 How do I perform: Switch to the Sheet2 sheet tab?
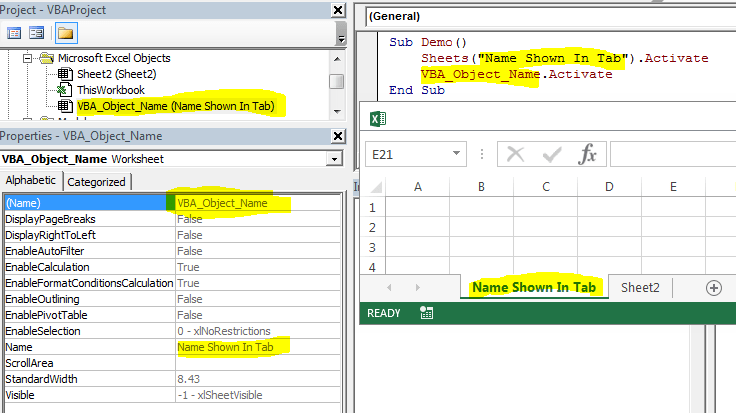coord(640,287)
